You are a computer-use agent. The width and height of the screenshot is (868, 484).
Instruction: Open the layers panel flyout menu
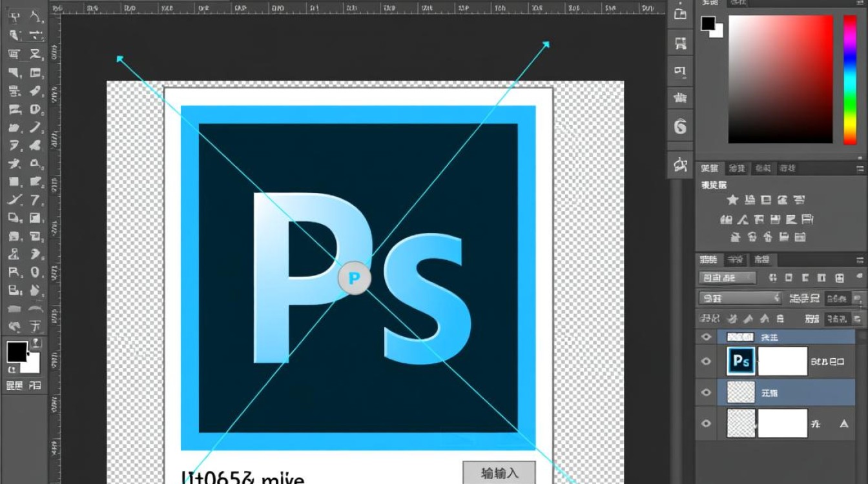[x=858, y=260]
